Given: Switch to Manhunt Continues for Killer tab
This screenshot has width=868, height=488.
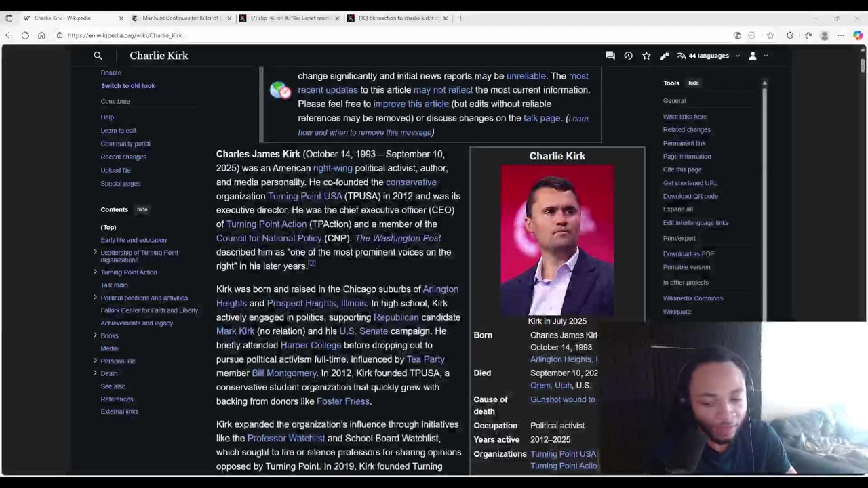Looking at the screenshot, I should pos(182,18).
